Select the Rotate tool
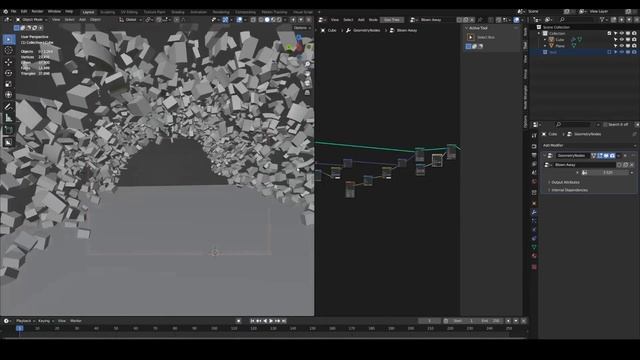Screen dimensions: 640x360 pyautogui.click(x=9, y=73)
